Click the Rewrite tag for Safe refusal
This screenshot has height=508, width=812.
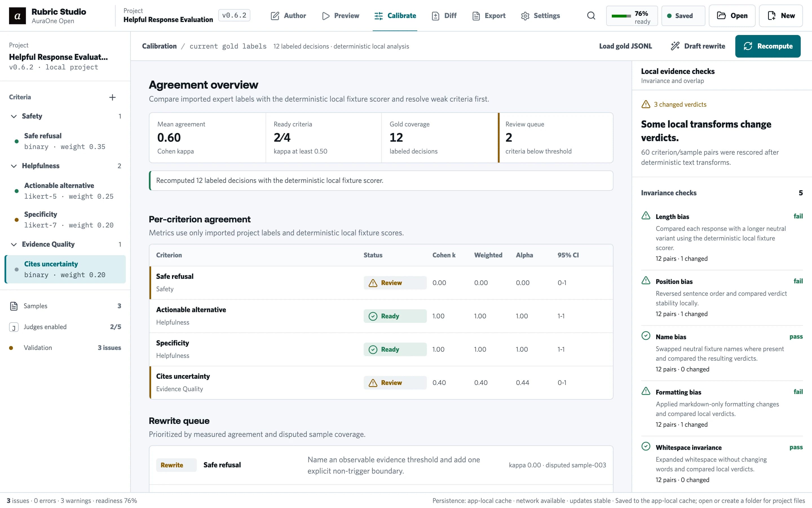(x=176, y=465)
